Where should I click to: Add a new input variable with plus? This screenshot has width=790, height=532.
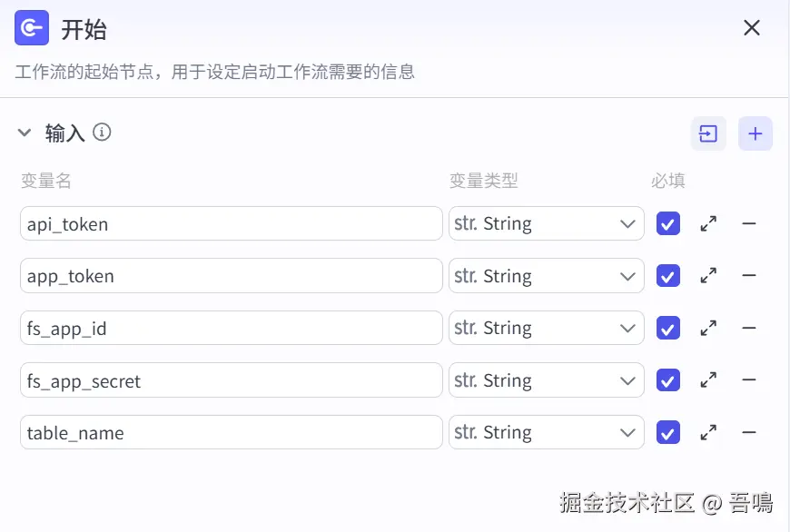[x=755, y=134]
